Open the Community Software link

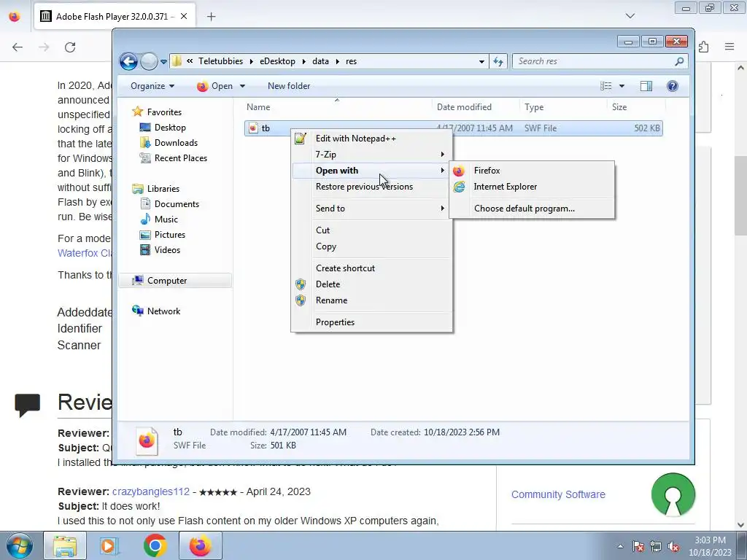pyautogui.click(x=558, y=494)
